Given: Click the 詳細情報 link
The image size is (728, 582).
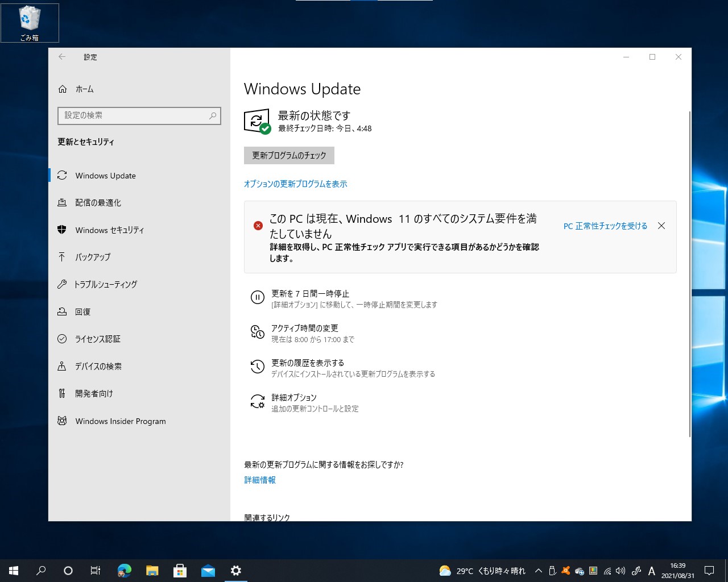Looking at the screenshot, I should pos(260,480).
